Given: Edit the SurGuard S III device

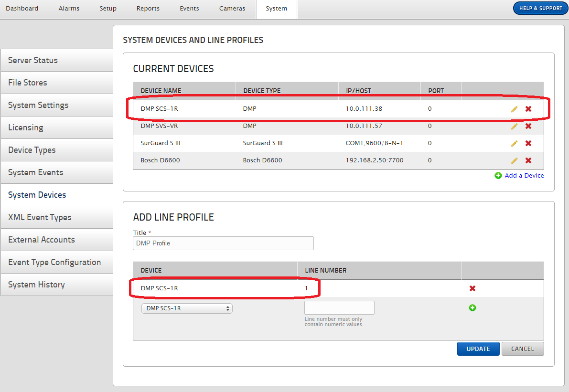Looking at the screenshot, I should (514, 143).
